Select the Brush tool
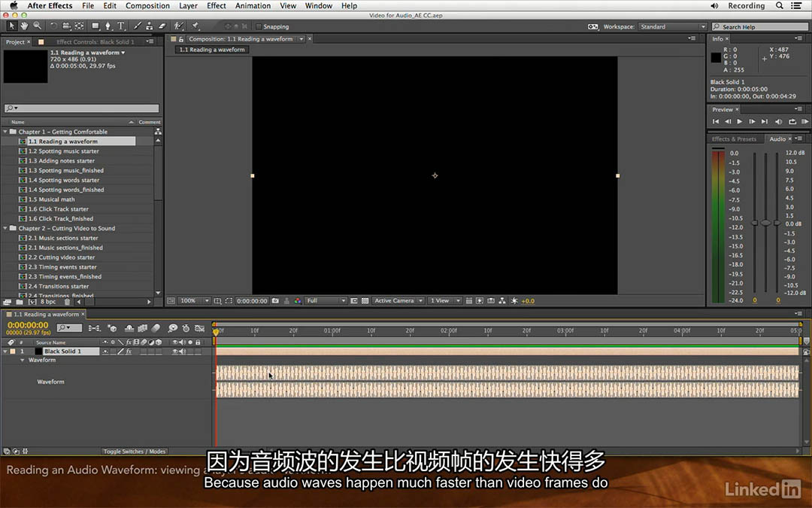This screenshot has height=508, width=812. (x=138, y=26)
